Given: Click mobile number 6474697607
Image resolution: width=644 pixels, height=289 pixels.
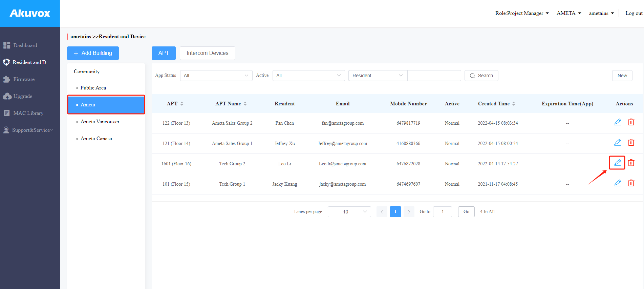Looking at the screenshot, I should (x=408, y=184).
